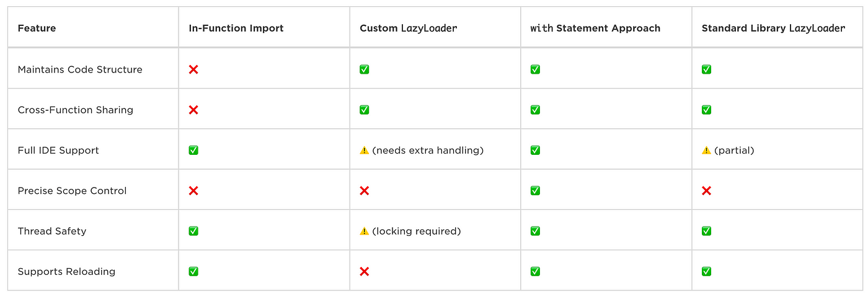Click green check for Standard Library Thread Safety

coord(706,231)
